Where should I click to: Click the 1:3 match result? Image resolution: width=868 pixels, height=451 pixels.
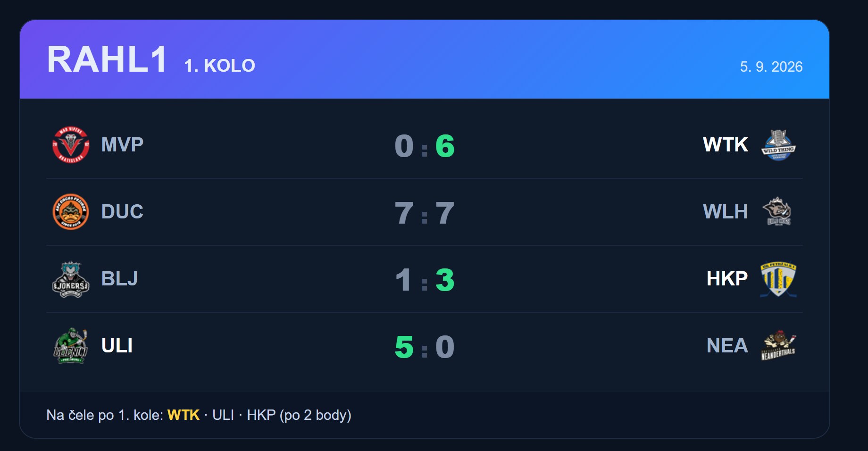pos(425,280)
